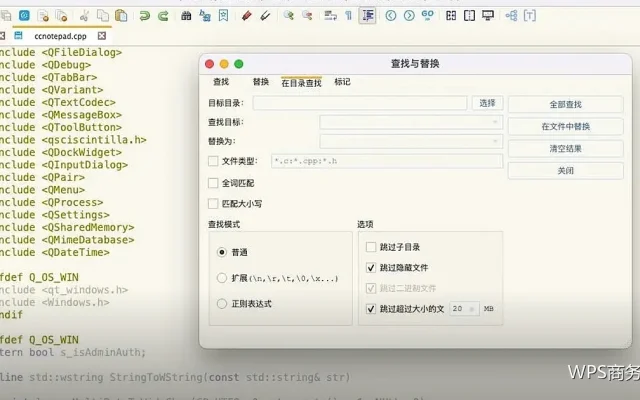640x400 pixels.
Task: Select the ccnotepad.cpp editor tab
Action: (60, 36)
